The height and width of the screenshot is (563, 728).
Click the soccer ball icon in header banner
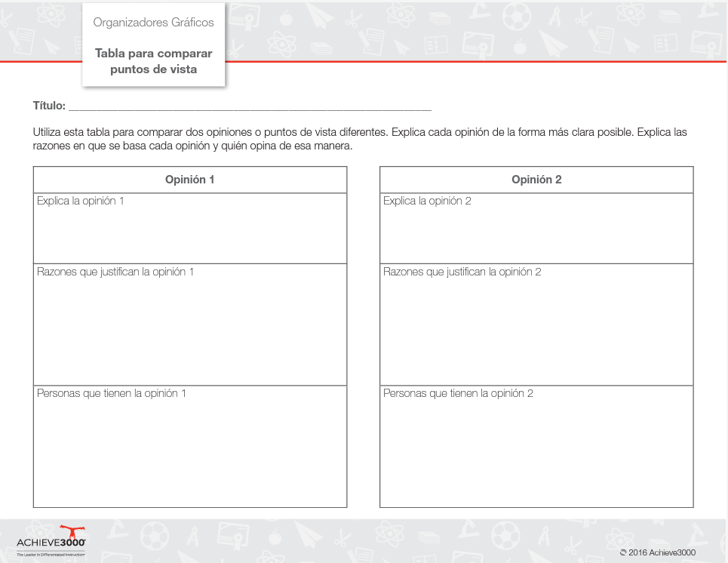516,16
